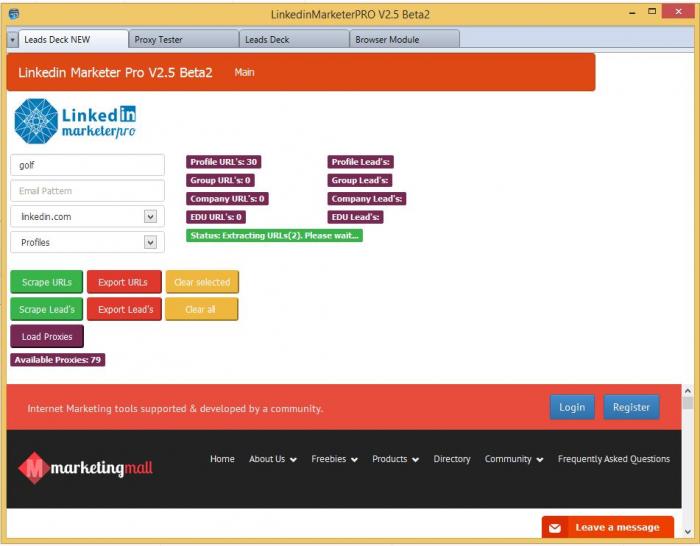Image resolution: width=700 pixels, height=546 pixels.
Task: Open Frequently Asked Questions
Action: pos(614,459)
